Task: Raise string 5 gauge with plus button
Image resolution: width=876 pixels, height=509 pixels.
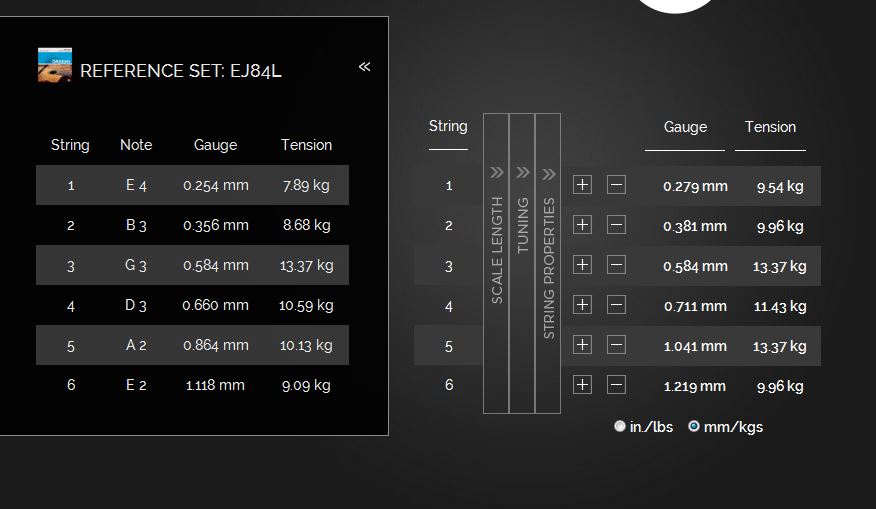Action: point(582,344)
